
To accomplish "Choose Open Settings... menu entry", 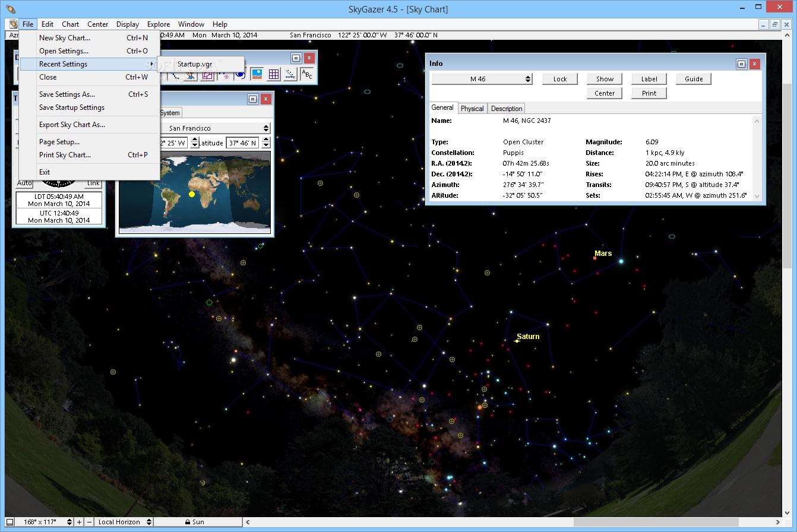I will (x=89, y=51).
